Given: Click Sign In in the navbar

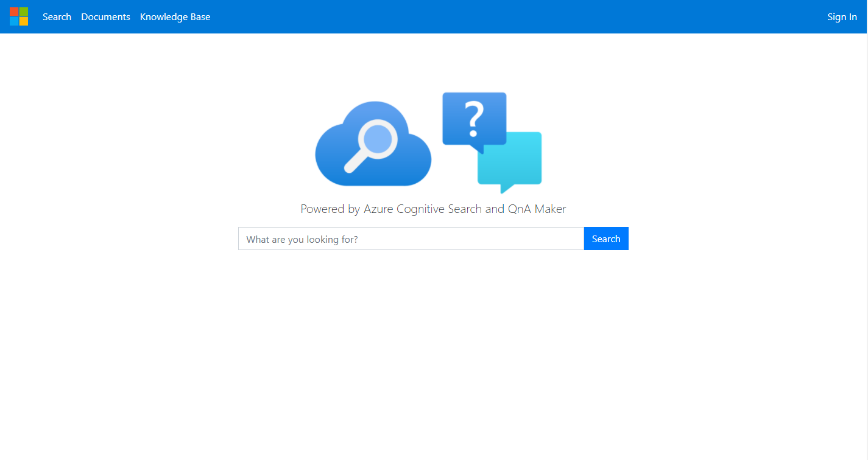Looking at the screenshot, I should (x=842, y=17).
